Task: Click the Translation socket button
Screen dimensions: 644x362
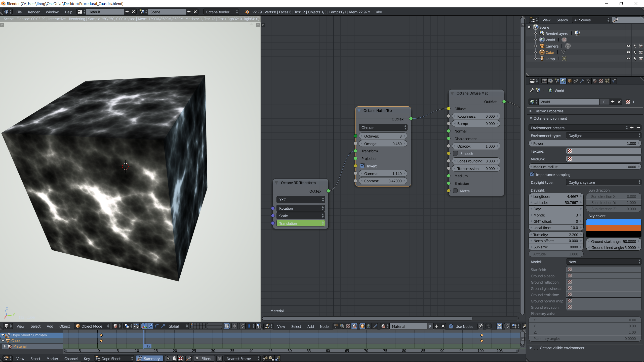Action: (x=300, y=223)
